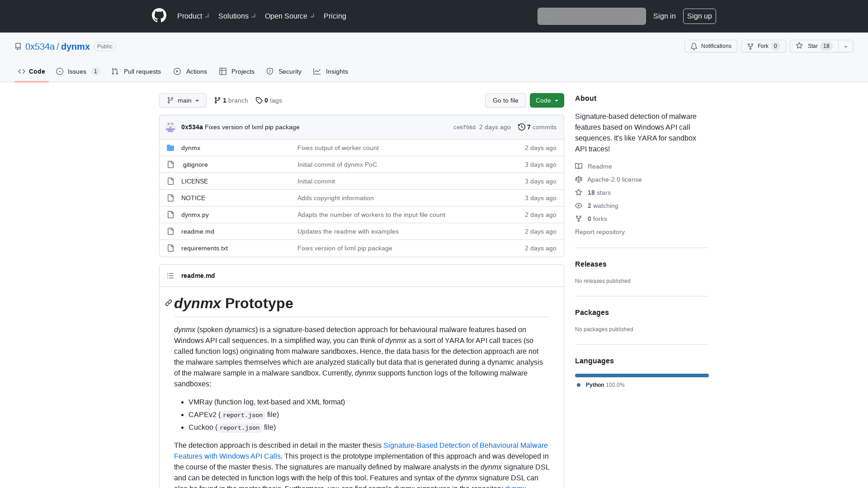Open the Security tab
This screenshot has width=868, height=488.
(x=284, y=71)
